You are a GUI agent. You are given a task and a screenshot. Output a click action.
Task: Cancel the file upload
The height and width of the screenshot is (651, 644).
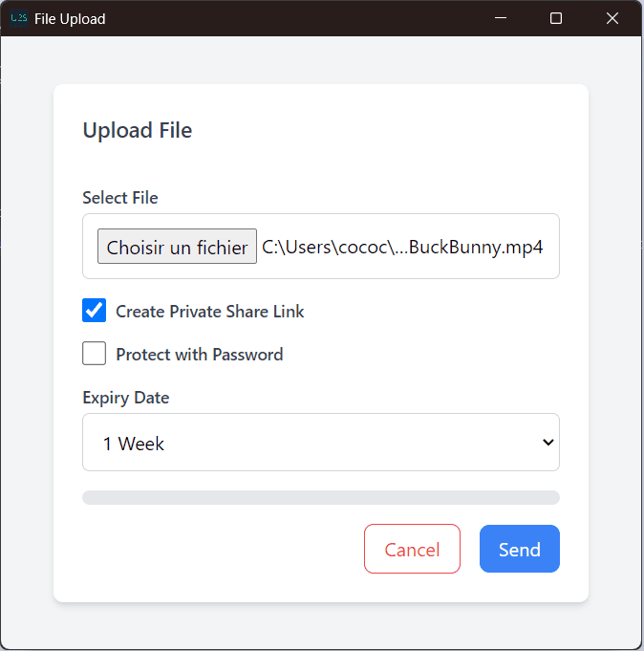pyautogui.click(x=412, y=549)
